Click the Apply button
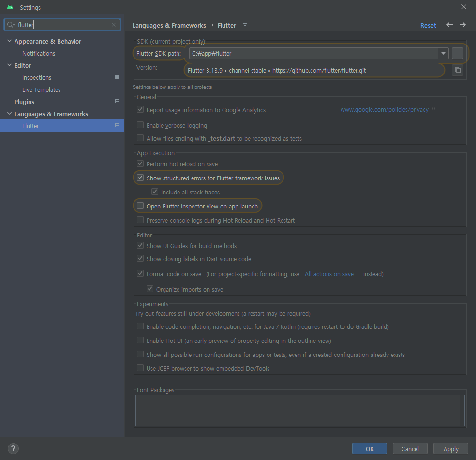 pyautogui.click(x=451, y=449)
